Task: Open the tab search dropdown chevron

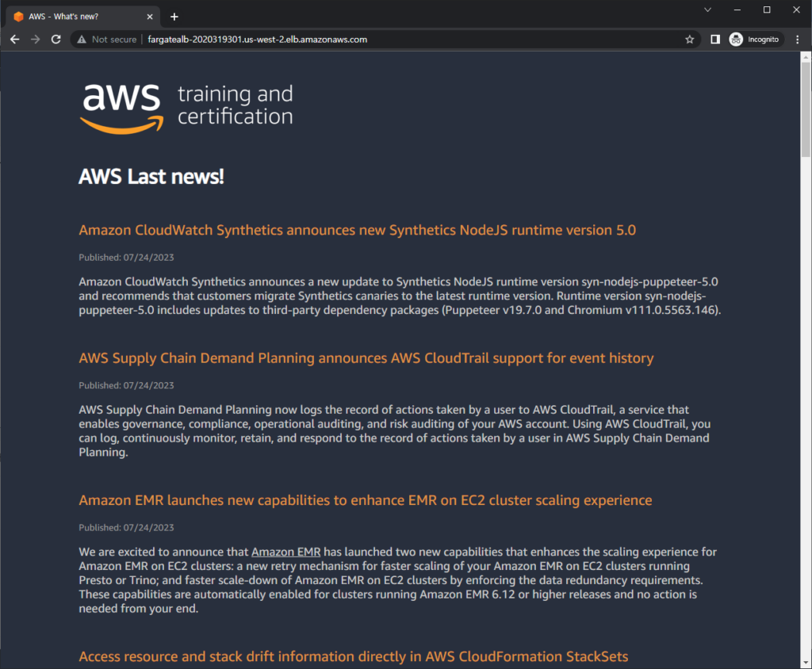Action: (x=707, y=10)
